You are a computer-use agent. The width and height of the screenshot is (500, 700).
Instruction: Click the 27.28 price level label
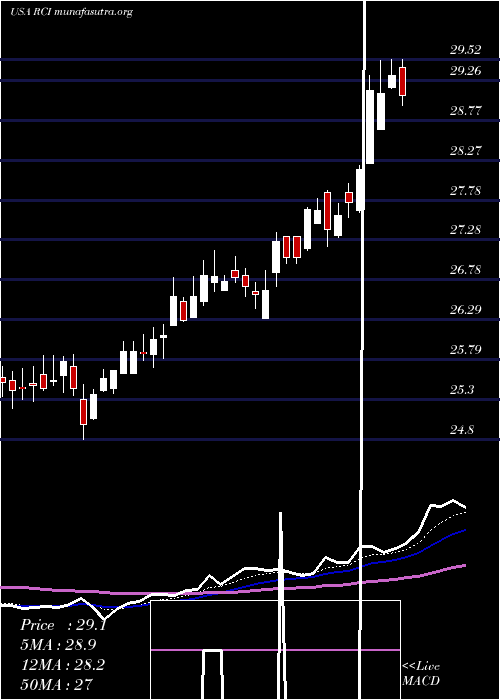pos(466,230)
